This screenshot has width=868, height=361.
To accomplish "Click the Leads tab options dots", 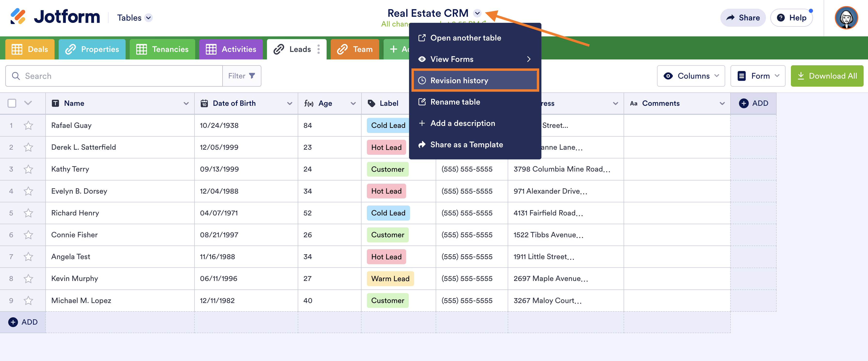I will [x=318, y=49].
